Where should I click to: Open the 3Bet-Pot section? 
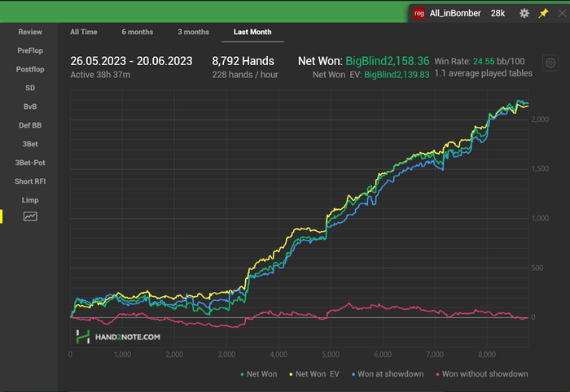(x=30, y=163)
